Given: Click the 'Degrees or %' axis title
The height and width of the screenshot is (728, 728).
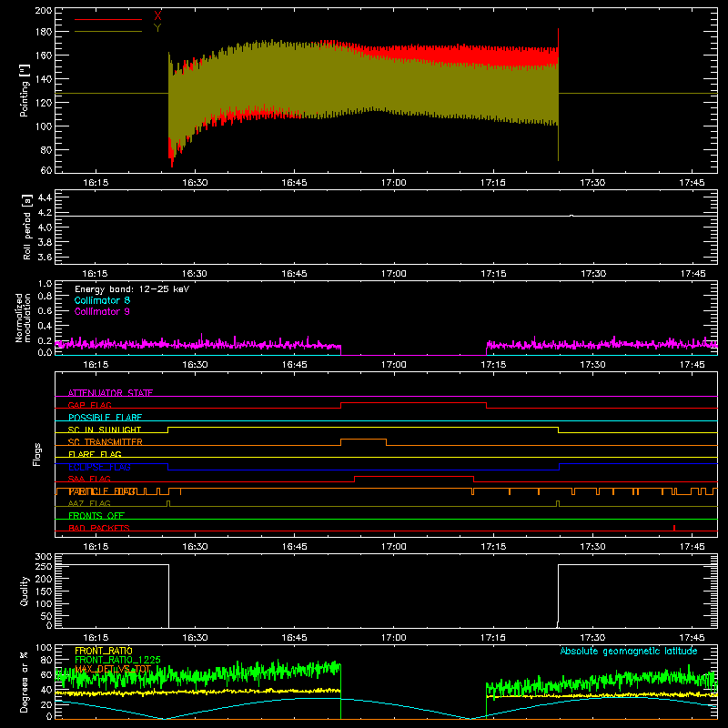Looking at the screenshot, I should click(x=25, y=682).
